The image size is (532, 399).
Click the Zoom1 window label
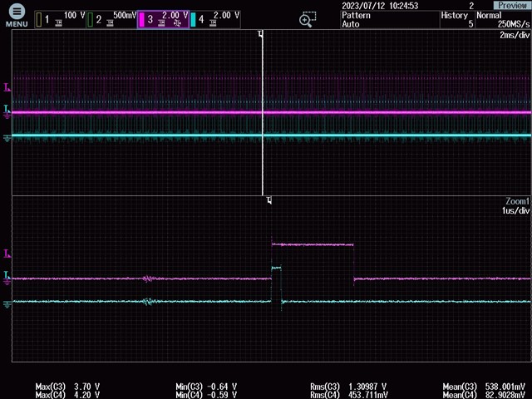tap(517, 201)
